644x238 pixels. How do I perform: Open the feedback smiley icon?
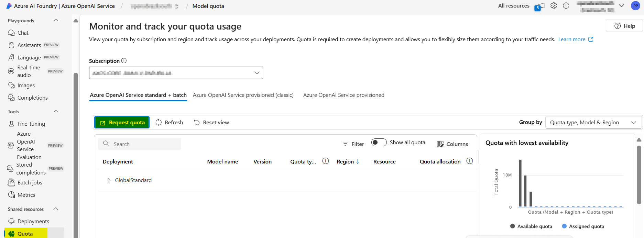point(566,5)
